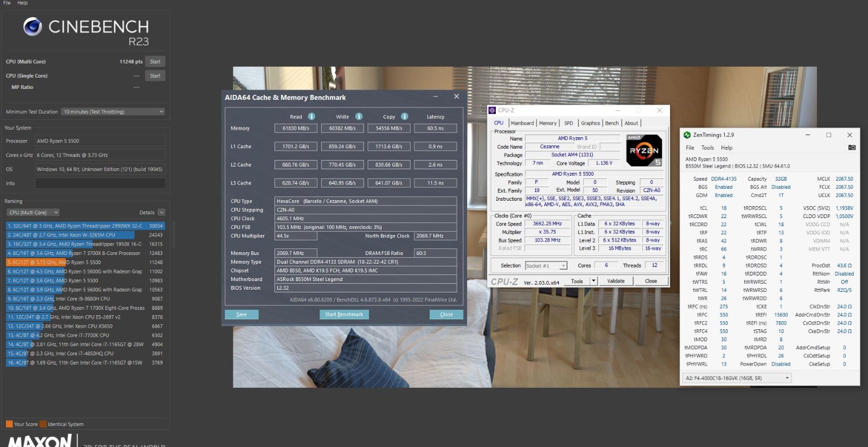Screen dimensions: 868x447
Task: Open the CPU (Multi Core) ranking dropdown
Action: click(33, 213)
